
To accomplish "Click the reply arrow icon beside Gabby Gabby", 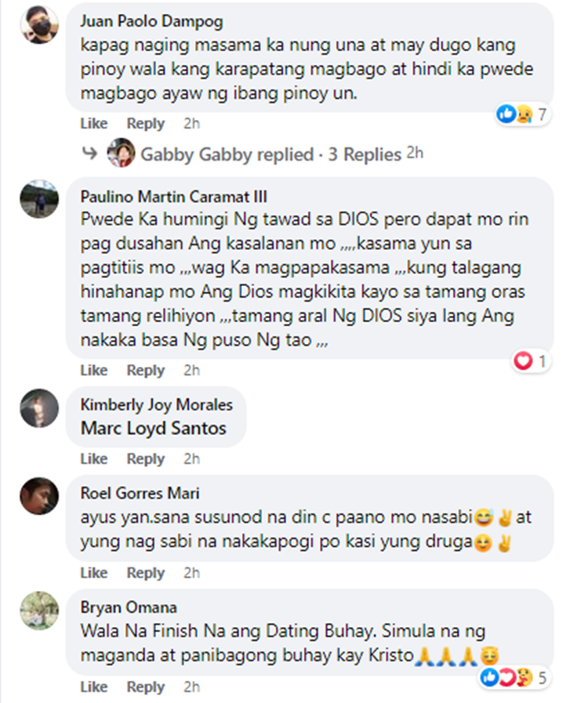I will point(90,154).
